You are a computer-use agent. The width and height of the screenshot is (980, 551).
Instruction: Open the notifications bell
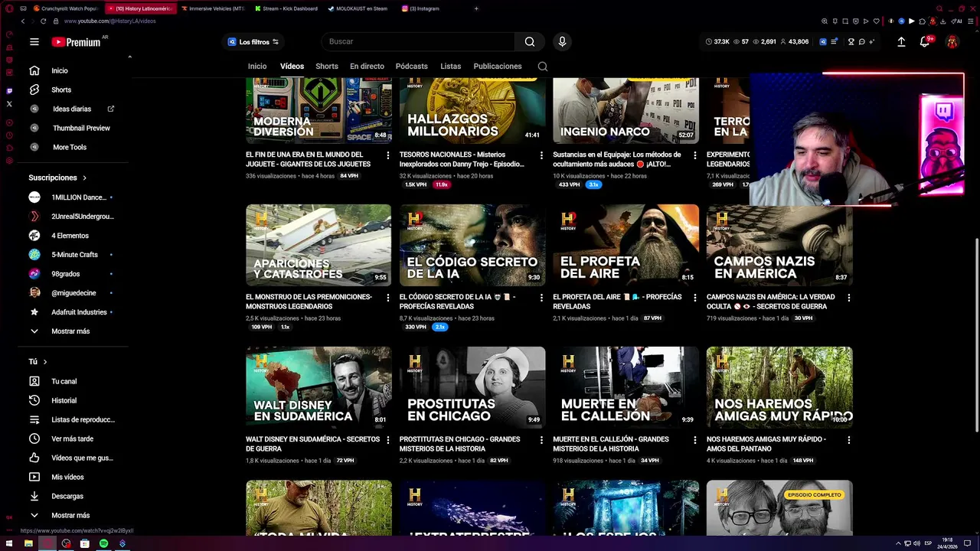tap(925, 42)
